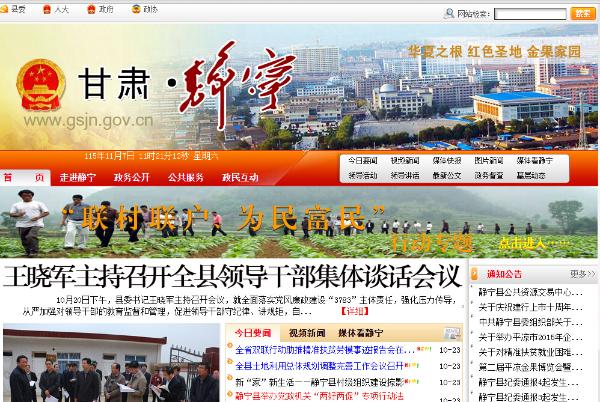Type in the 网站检索 search field
This screenshot has height=402, width=600.
(529, 14)
